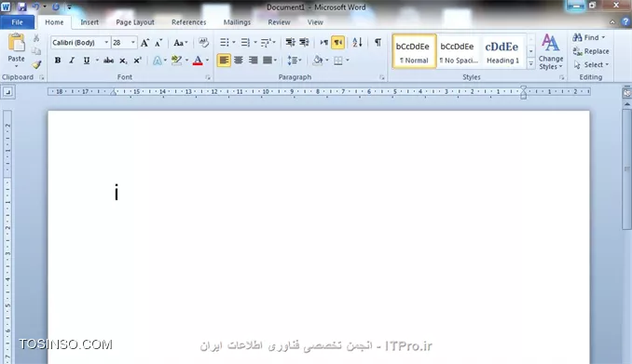
Task: Align text left
Action: (224, 61)
